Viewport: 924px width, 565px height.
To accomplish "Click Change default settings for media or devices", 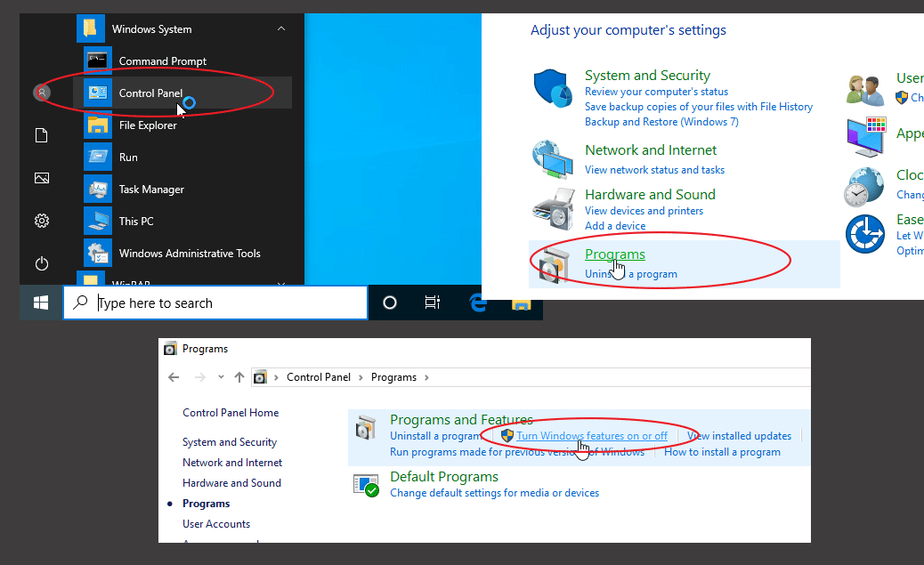I will pos(494,493).
